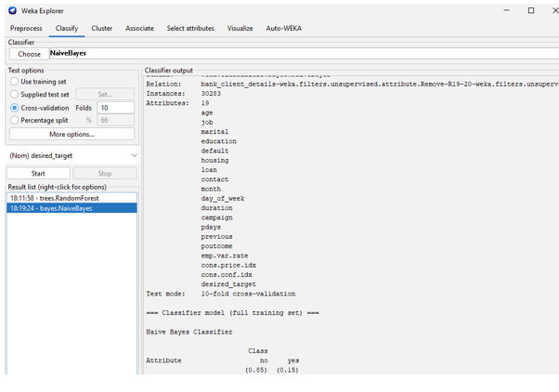Click the disabled Set... button

point(105,95)
